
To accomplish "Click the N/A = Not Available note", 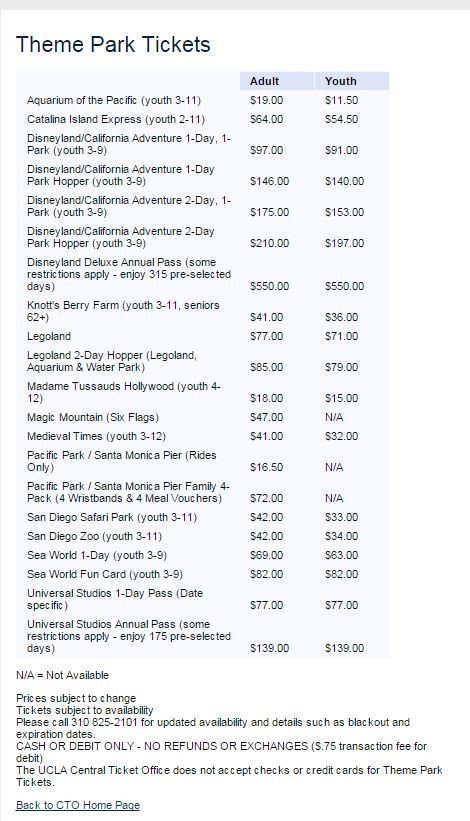I will (62, 675).
